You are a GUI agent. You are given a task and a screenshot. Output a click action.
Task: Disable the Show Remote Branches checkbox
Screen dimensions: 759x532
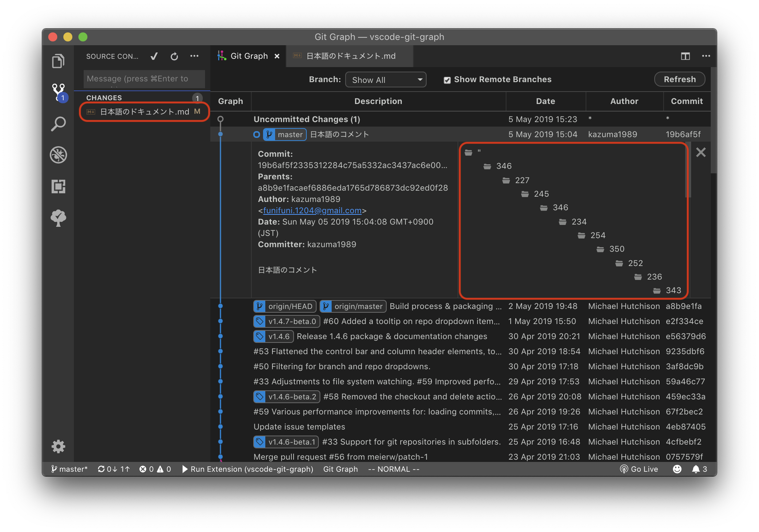pyautogui.click(x=447, y=79)
